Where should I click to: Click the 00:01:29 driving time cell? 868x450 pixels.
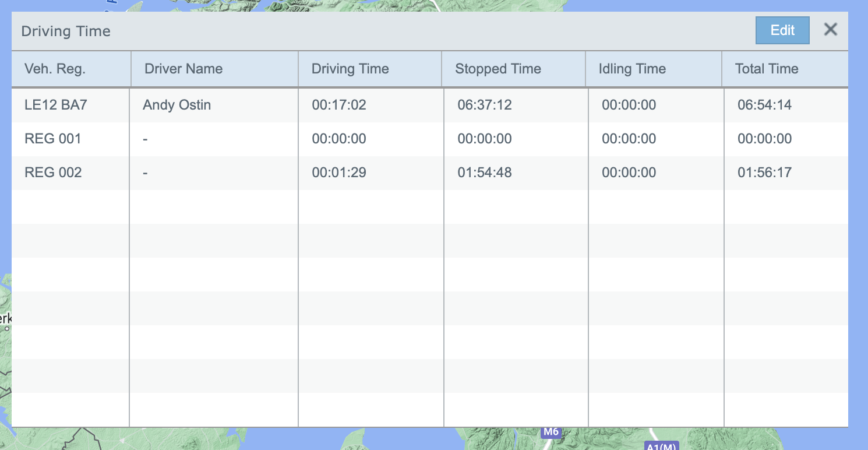(339, 173)
